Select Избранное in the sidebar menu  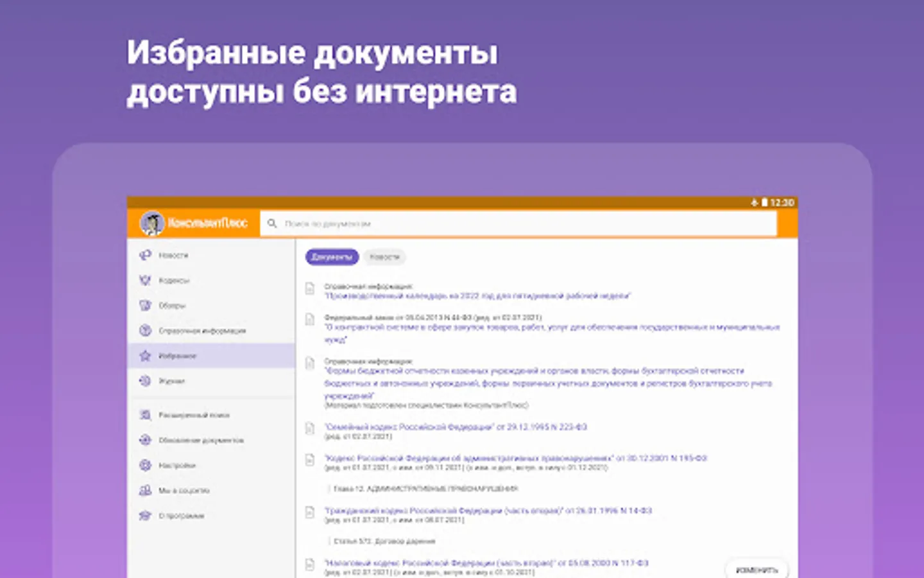coord(211,355)
